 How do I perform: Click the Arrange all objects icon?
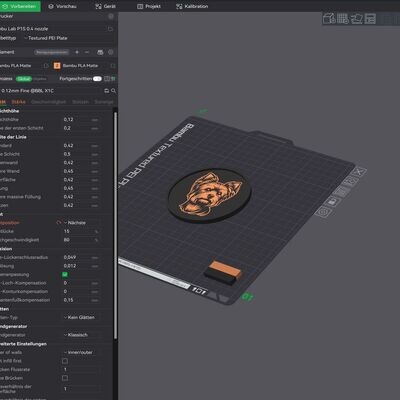click(370, 19)
